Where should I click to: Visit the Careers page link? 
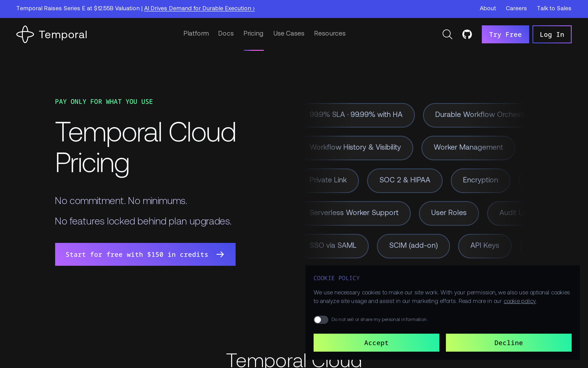click(516, 8)
